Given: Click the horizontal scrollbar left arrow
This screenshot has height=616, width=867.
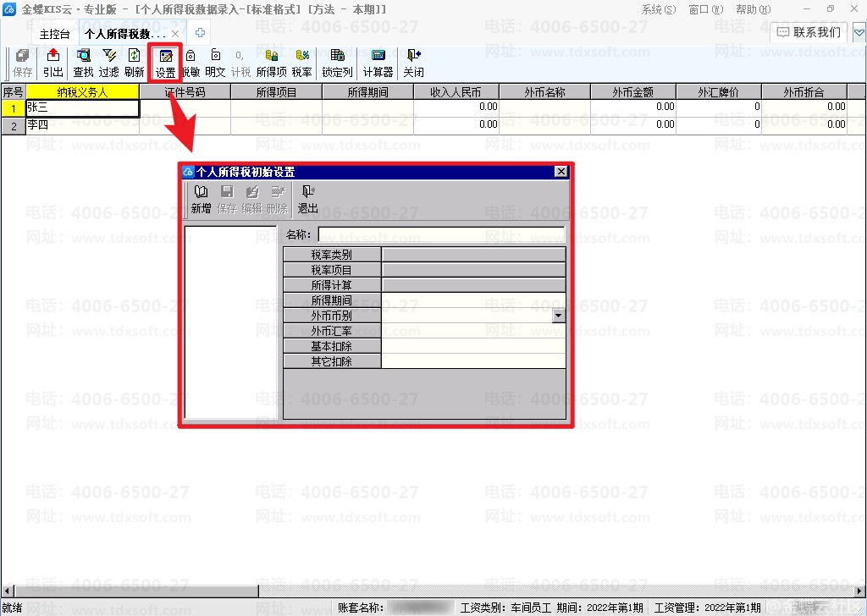Looking at the screenshot, I should click(x=7, y=591).
